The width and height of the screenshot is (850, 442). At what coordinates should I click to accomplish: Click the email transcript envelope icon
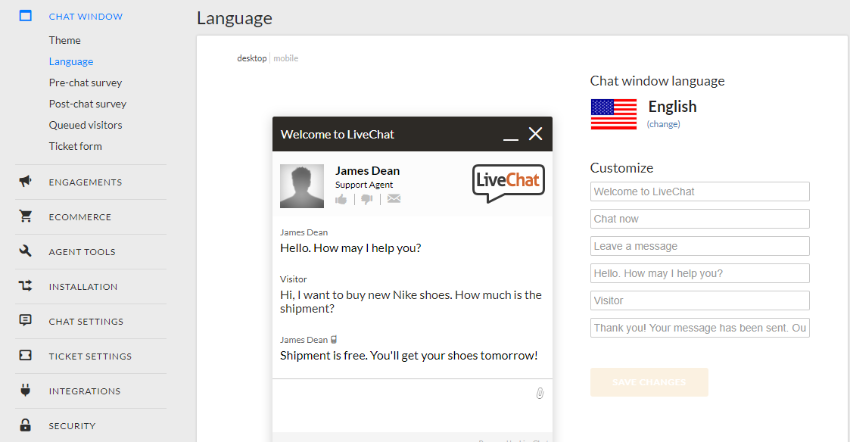click(x=394, y=199)
